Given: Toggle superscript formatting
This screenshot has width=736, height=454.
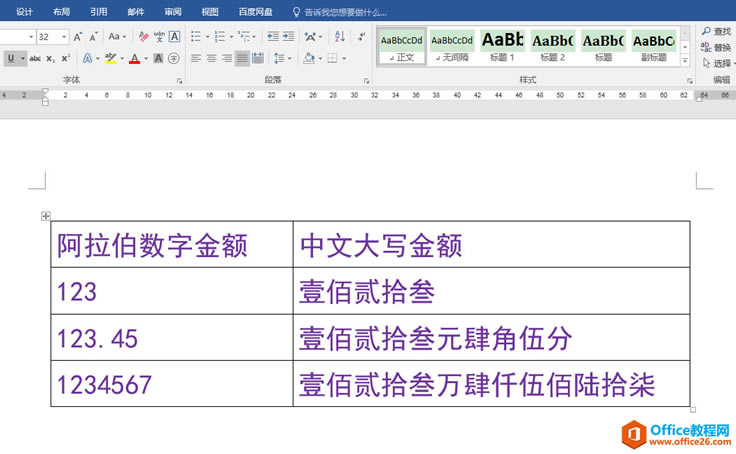Looking at the screenshot, I should tap(66, 58).
